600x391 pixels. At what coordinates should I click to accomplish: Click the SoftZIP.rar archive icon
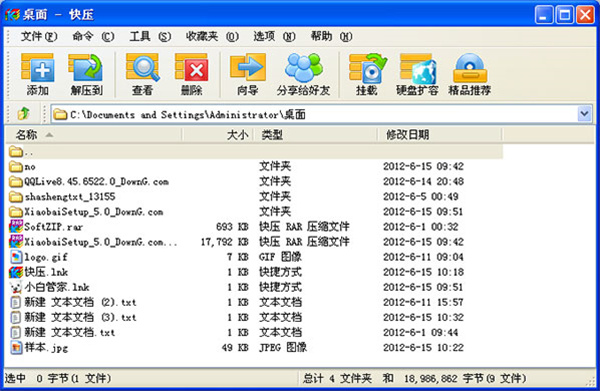pos(16,226)
